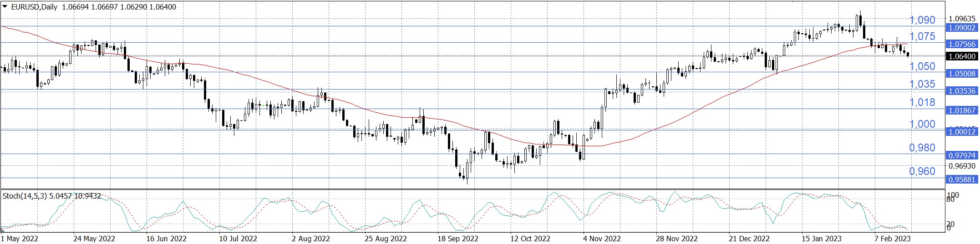980x244 pixels.
Task: Click the 1.07566 price level tag
Action: tap(961, 44)
